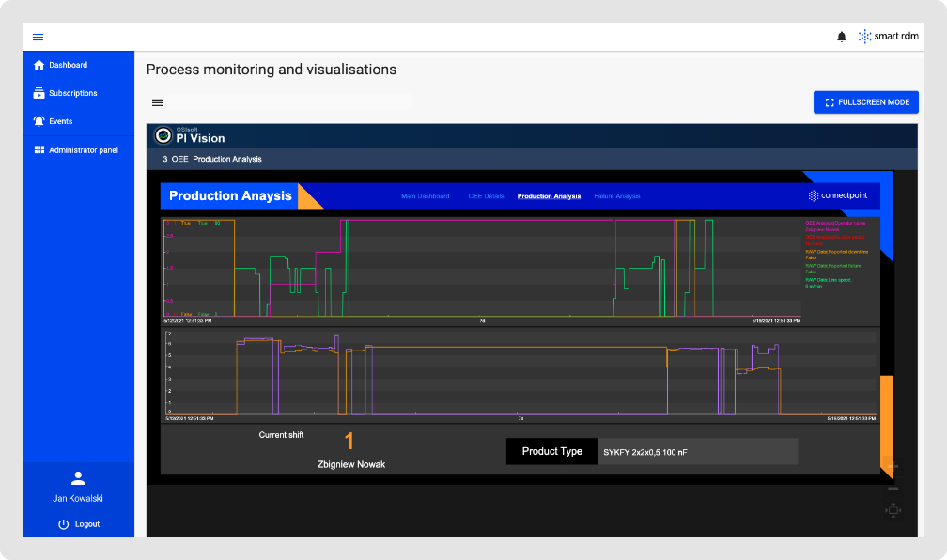
Task: Click the connectpoint logo in the banner
Action: click(x=838, y=196)
